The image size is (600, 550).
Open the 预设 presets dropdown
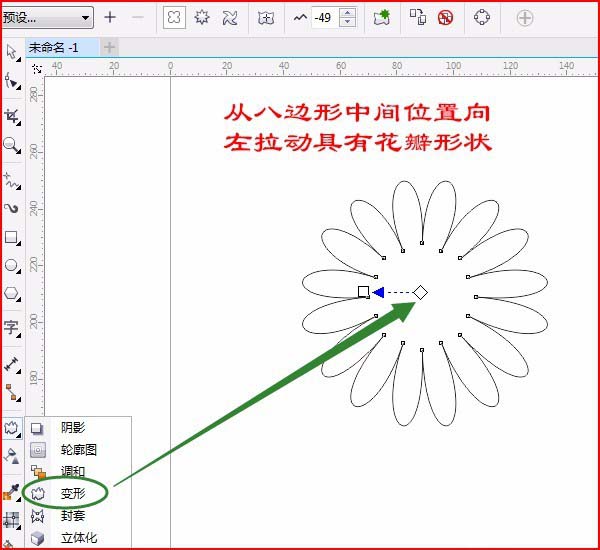(x=46, y=17)
